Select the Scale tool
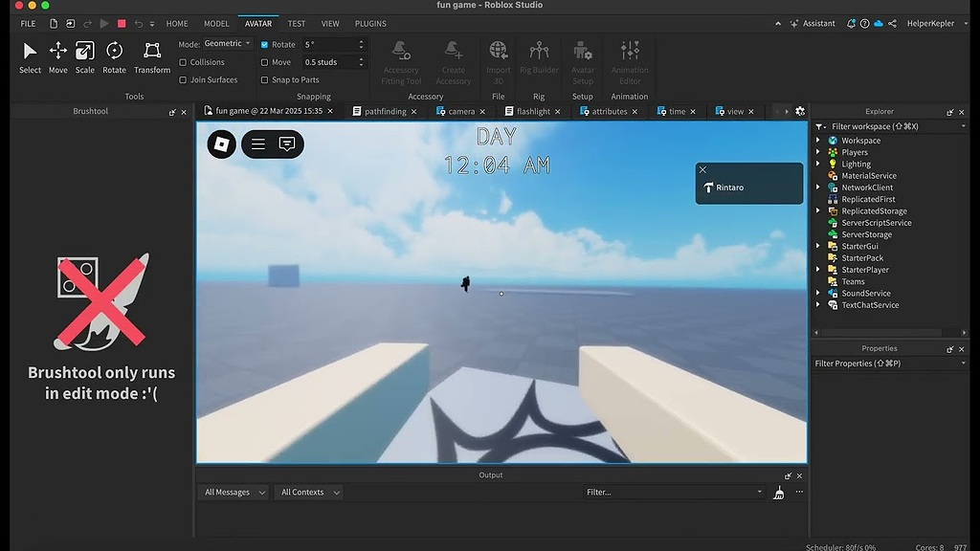 [85, 57]
